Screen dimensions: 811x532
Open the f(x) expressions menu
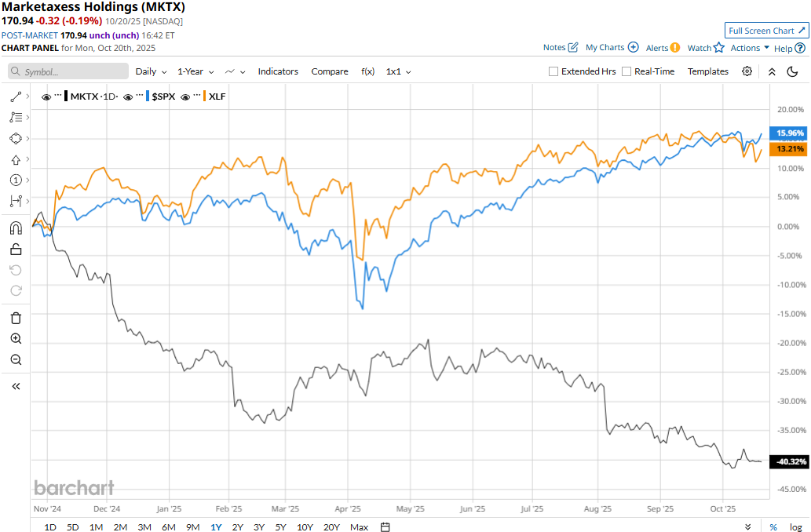tap(367, 71)
